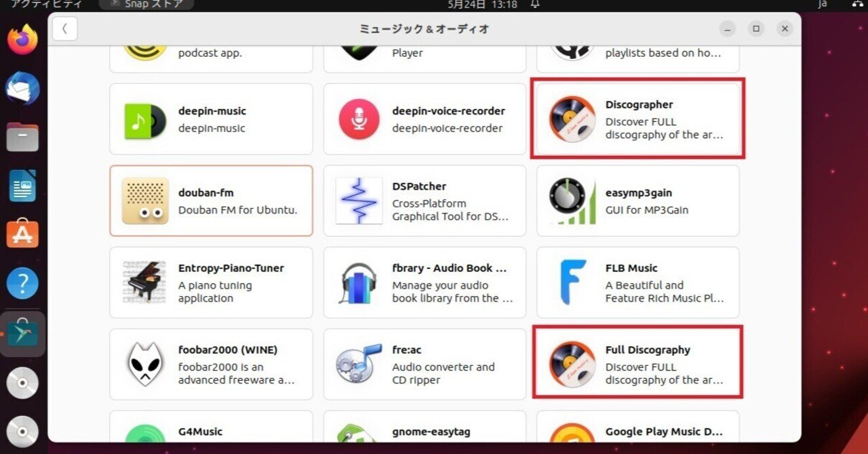
Task: Open the deepin-music app entry
Action: (210, 119)
